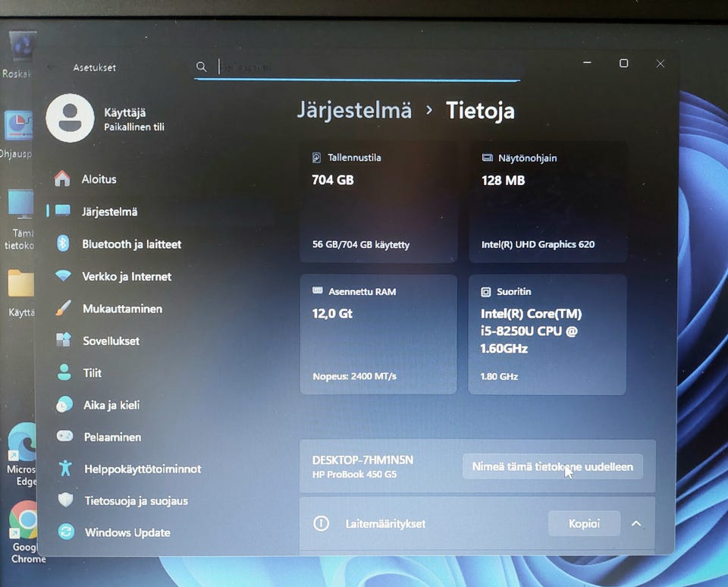The height and width of the screenshot is (587, 728).
Task: Click the Kopioi button
Action: pos(584,523)
